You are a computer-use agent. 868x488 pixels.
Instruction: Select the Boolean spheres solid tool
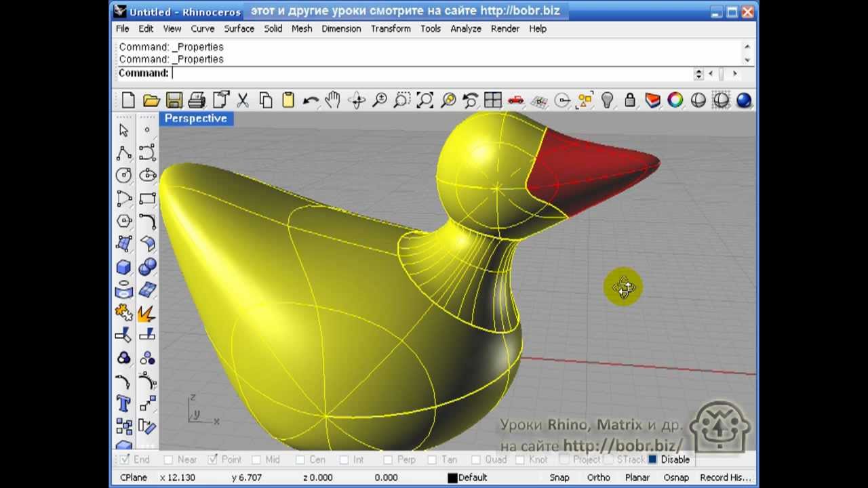pos(147,267)
